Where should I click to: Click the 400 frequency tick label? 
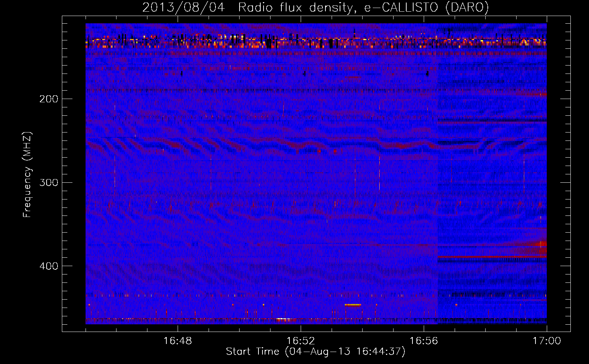point(49,266)
